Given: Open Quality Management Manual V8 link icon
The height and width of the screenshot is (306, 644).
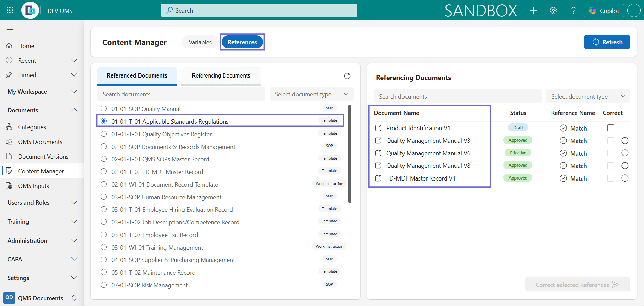Looking at the screenshot, I should click(378, 165).
